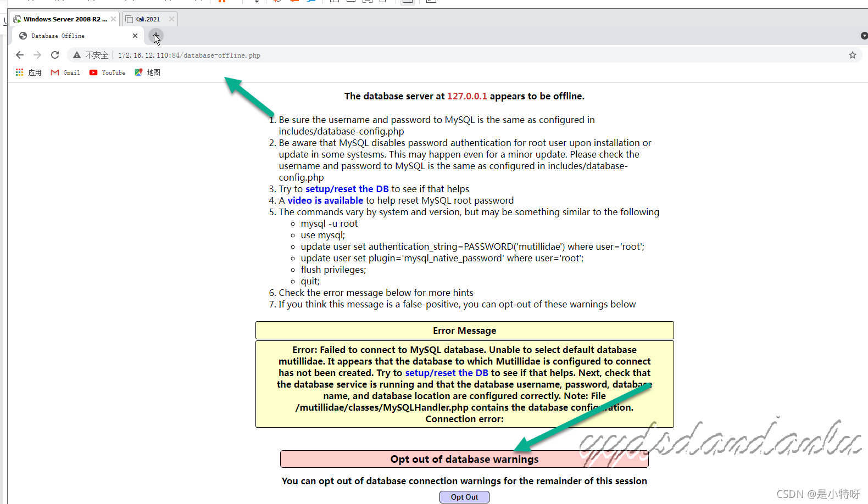The image size is (868, 504).
Task: Close the Database Offline browser tab
Action: tap(135, 36)
